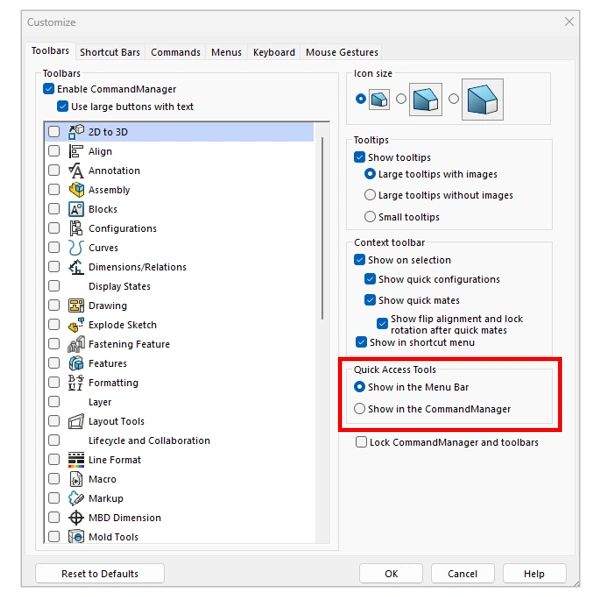Enable Lock CommandManager and toolbars
The image size is (598, 597).
point(361,442)
